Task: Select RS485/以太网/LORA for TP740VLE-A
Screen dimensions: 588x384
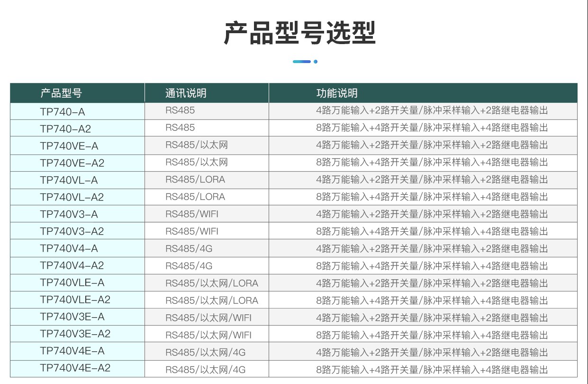Action: click(212, 283)
